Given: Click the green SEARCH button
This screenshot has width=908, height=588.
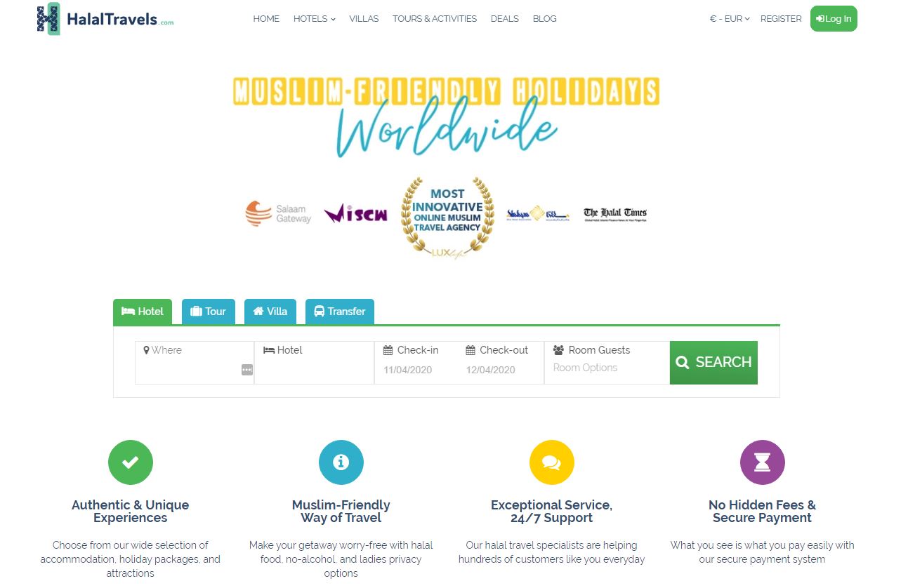Looking at the screenshot, I should [713, 363].
